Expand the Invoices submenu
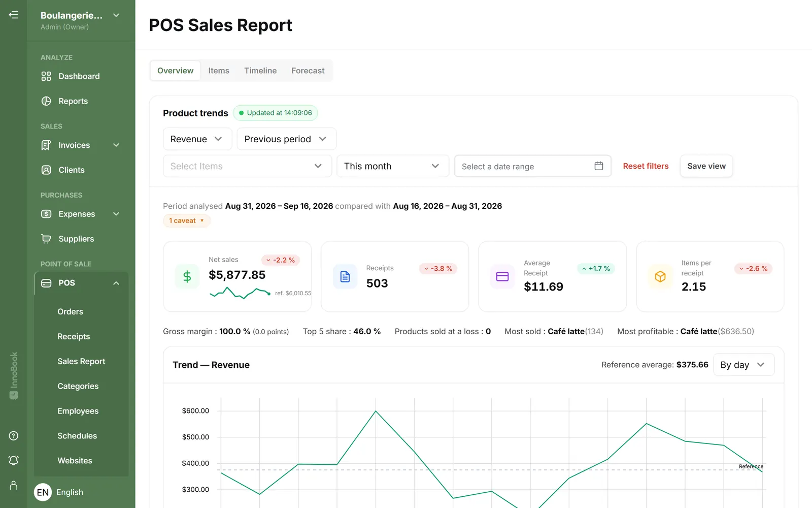 point(116,145)
